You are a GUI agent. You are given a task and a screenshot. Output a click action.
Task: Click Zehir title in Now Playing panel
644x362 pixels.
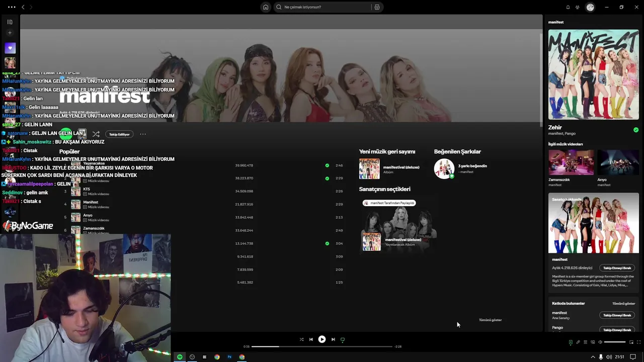coord(555,127)
